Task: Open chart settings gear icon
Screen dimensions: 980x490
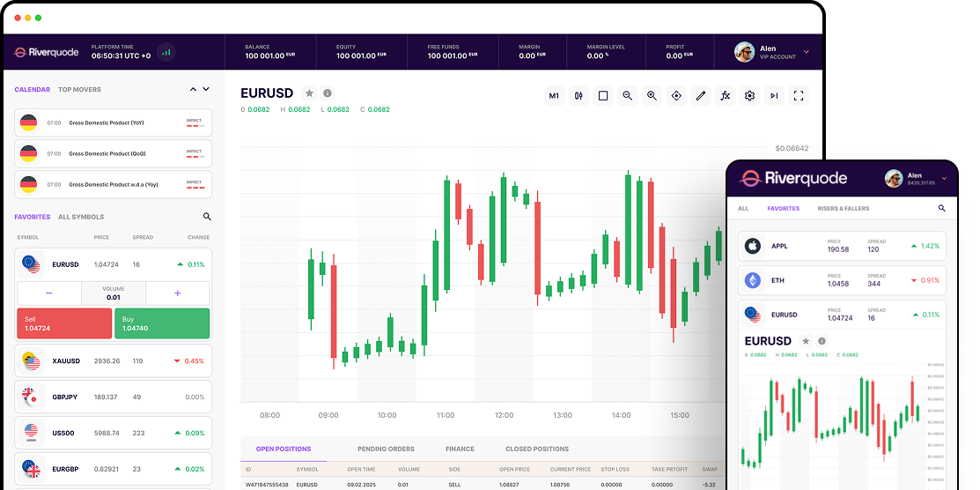Action: 749,96
